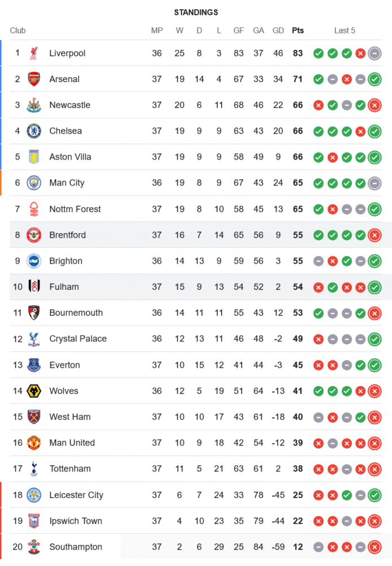Select the Crystal Palace team name
Screen dimensions: 392x566
point(77,339)
